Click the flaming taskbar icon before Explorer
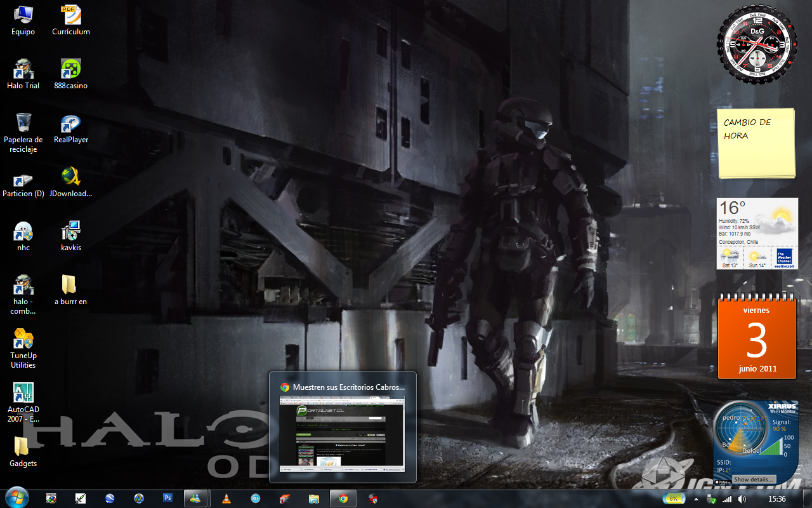Viewport: 812px width, 508px height. pos(284,498)
